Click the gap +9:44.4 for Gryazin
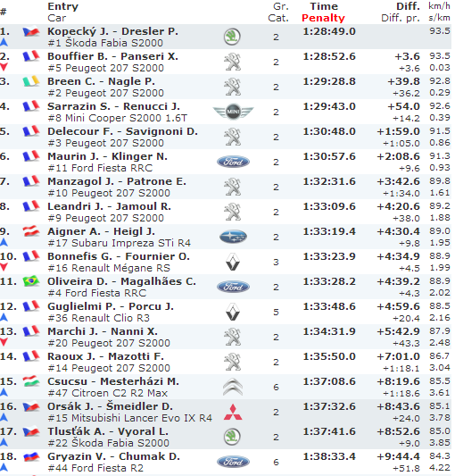The width and height of the screenshot is (455, 476). click(x=398, y=456)
